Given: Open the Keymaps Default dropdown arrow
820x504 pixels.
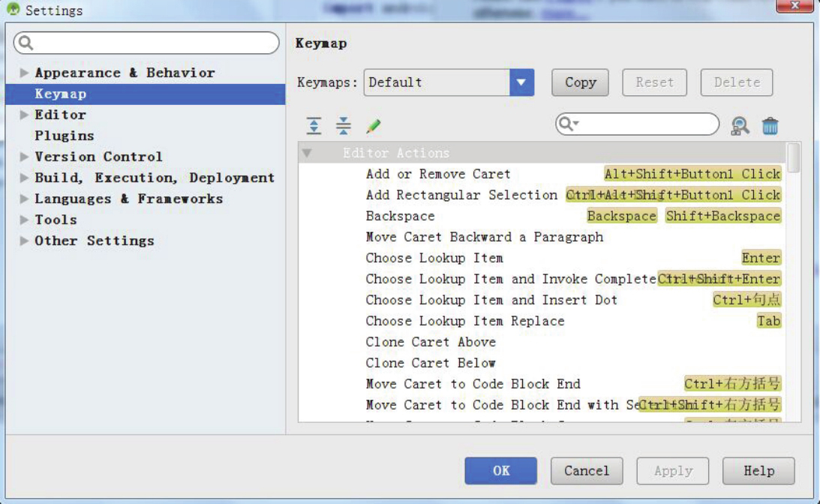Looking at the screenshot, I should [521, 82].
